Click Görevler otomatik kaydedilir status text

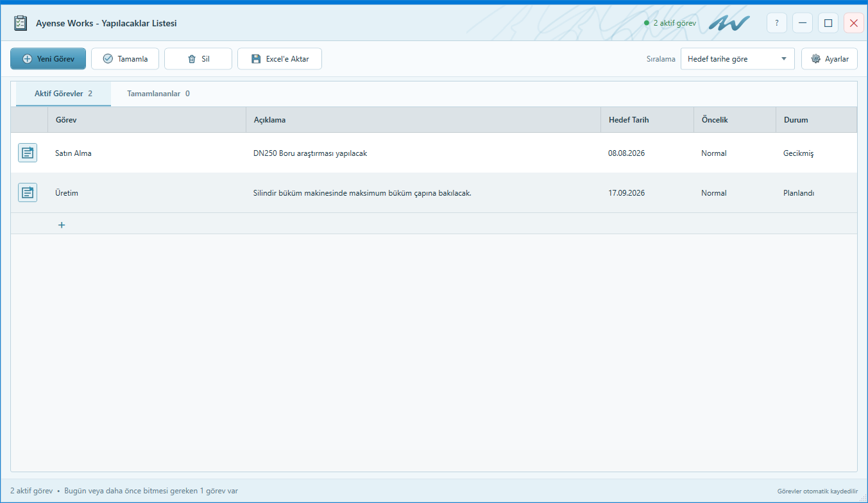point(817,491)
